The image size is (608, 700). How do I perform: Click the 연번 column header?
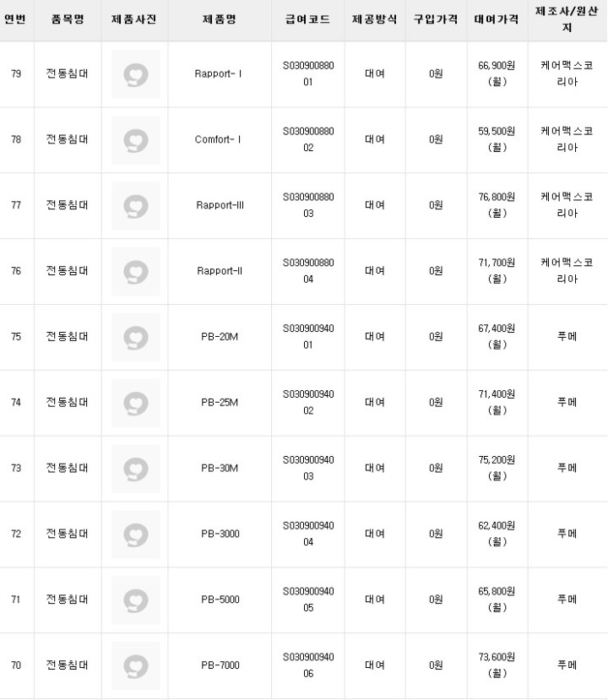click(16, 19)
